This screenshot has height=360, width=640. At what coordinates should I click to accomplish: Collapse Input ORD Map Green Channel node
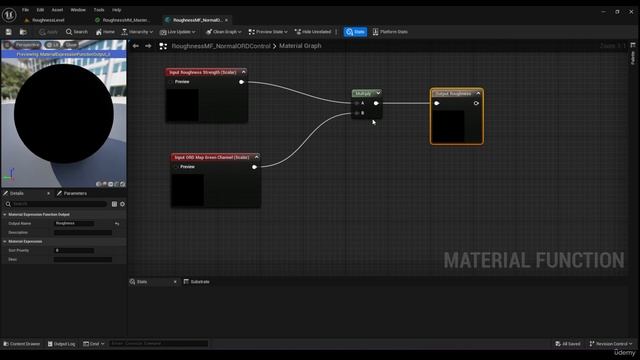tap(256, 157)
